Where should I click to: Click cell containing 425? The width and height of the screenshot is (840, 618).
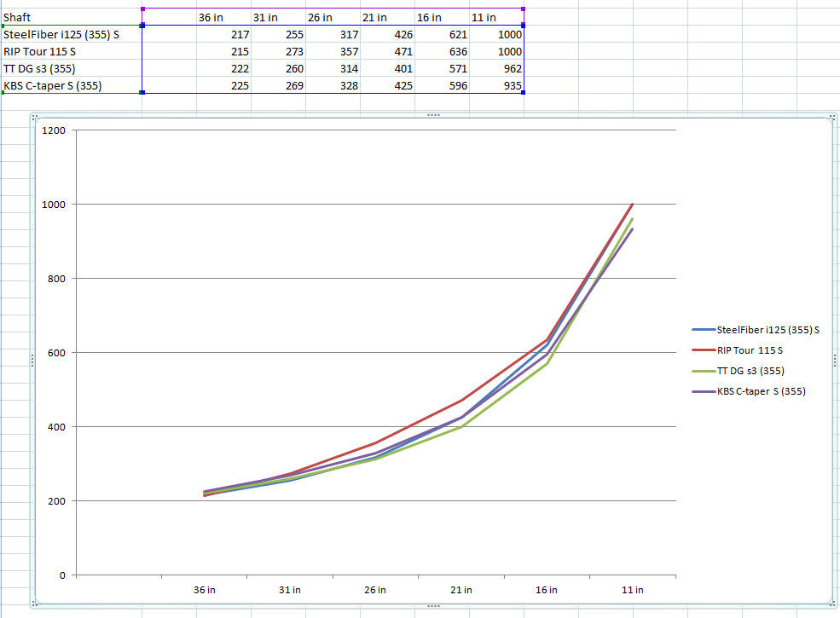coord(388,86)
